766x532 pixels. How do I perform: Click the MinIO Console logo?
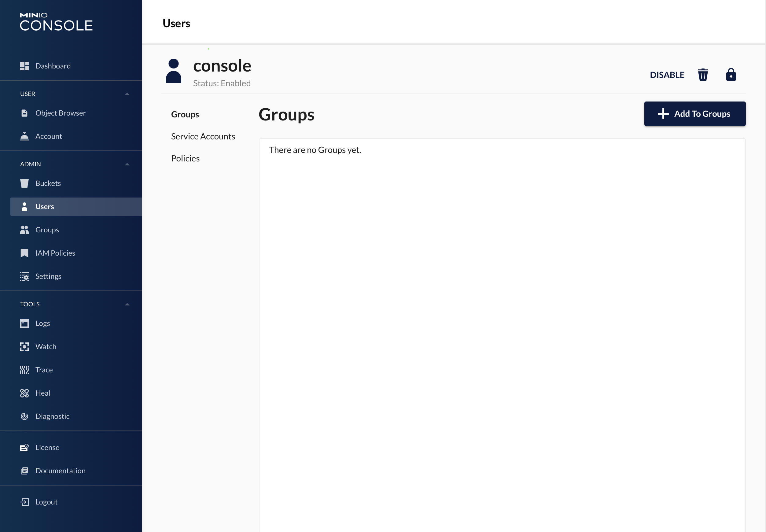pyautogui.click(x=56, y=22)
